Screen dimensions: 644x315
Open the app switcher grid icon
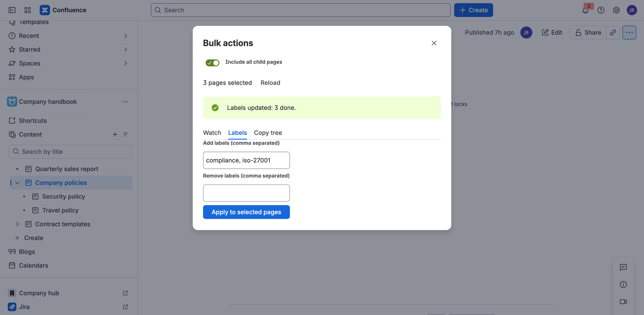(28, 10)
